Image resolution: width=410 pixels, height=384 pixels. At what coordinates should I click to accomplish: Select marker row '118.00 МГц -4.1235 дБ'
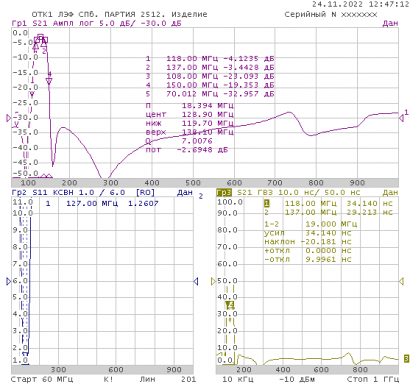click(x=210, y=59)
